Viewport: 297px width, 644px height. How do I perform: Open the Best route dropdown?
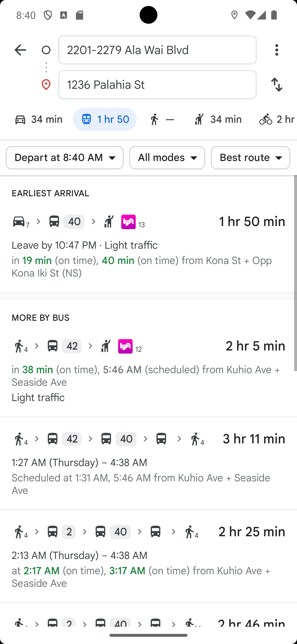[250, 158]
